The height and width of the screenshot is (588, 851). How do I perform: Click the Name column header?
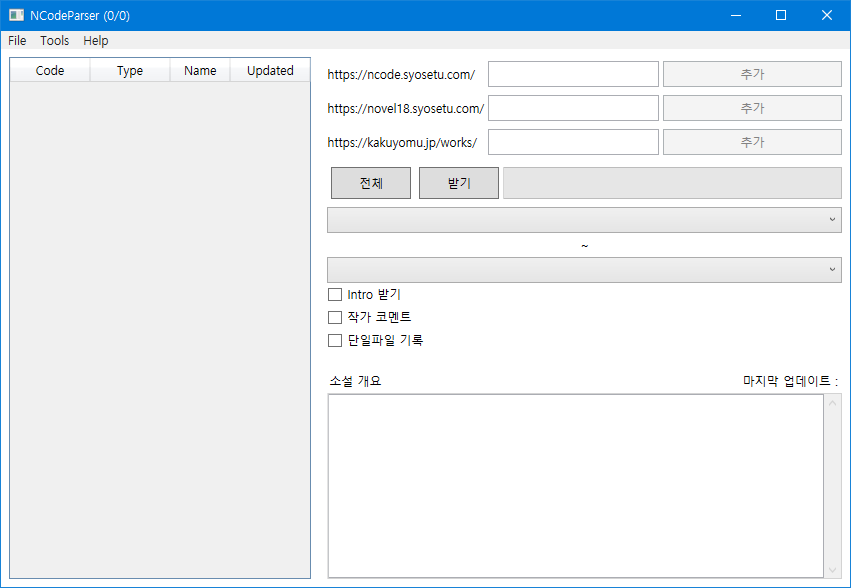(200, 71)
